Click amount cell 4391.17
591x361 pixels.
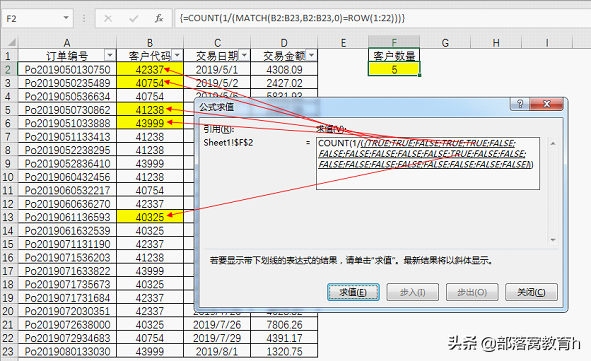pos(284,338)
